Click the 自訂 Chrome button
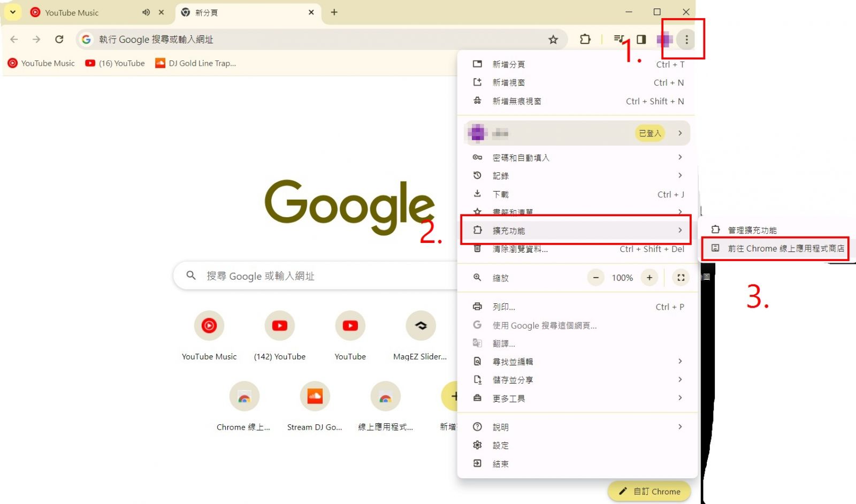This screenshot has height=504, width=856. (x=649, y=491)
